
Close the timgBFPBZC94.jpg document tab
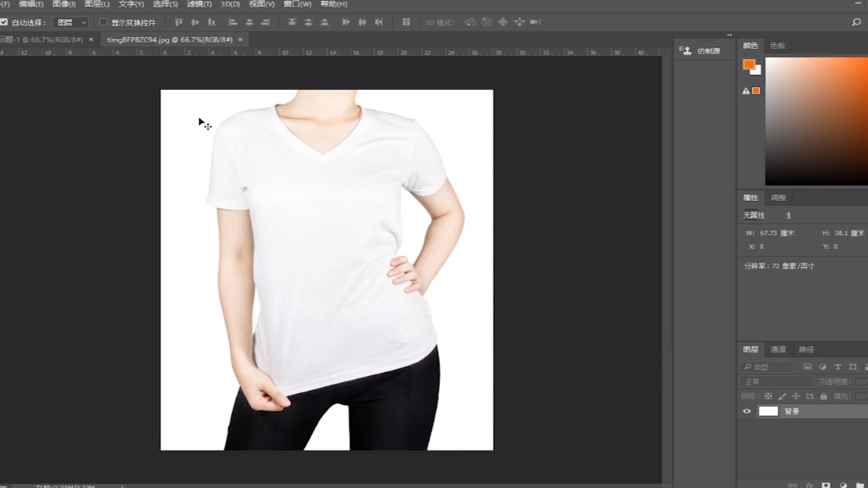tap(240, 40)
